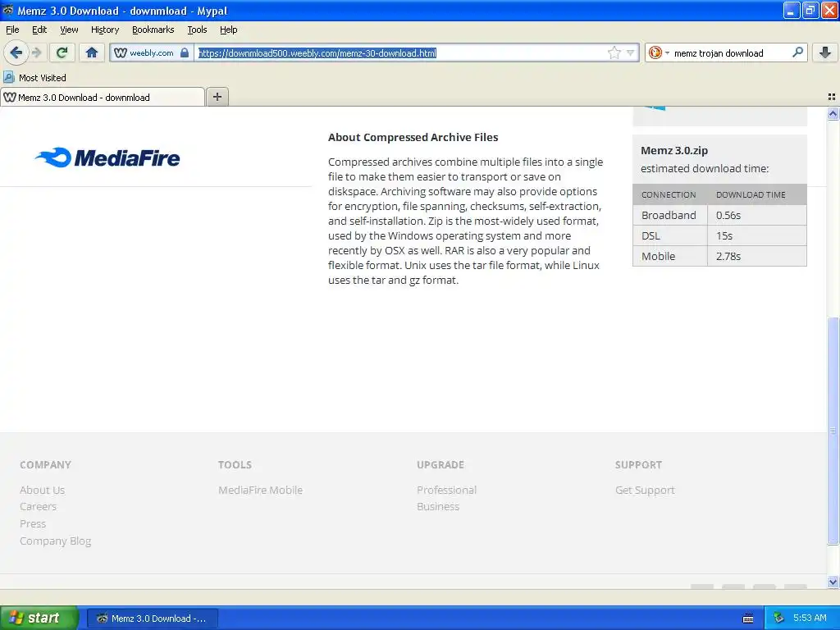The height and width of the screenshot is (630, 840).
Task: Click the list all tabs icon
Action: (x=832, y=97)
